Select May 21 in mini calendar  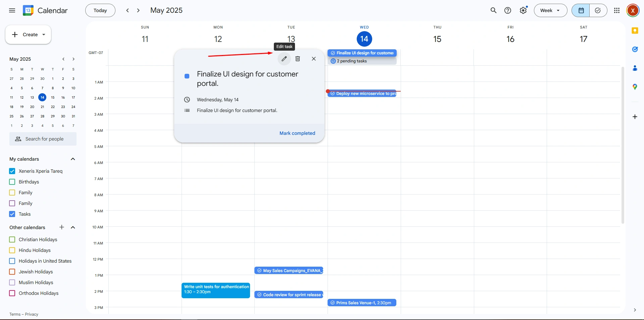pos(42,107)
